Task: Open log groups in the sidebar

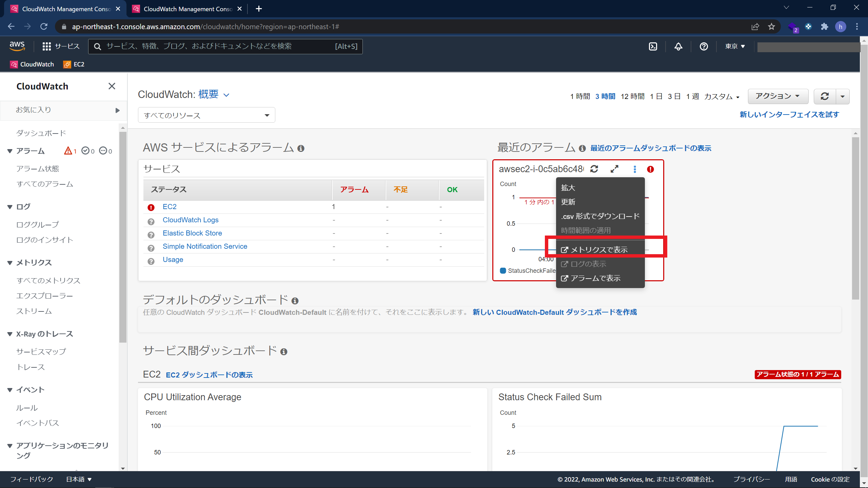Action: point(38,225)
